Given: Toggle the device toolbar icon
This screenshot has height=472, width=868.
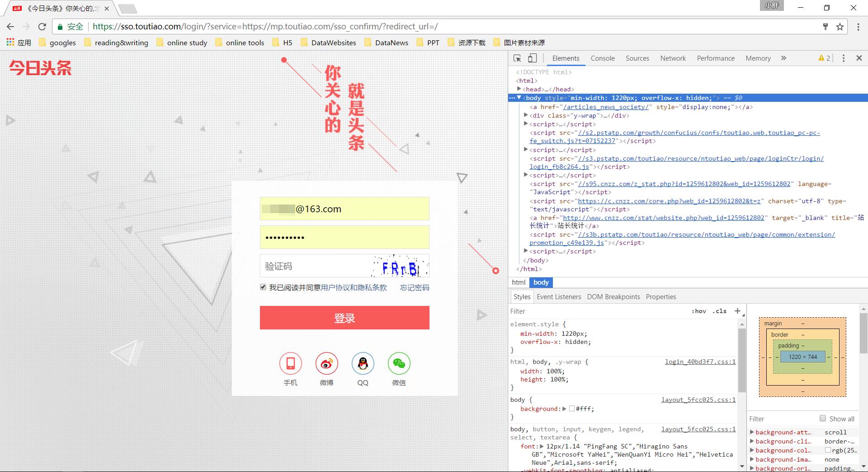Looking at the screenshot, I should click(532, 58).
